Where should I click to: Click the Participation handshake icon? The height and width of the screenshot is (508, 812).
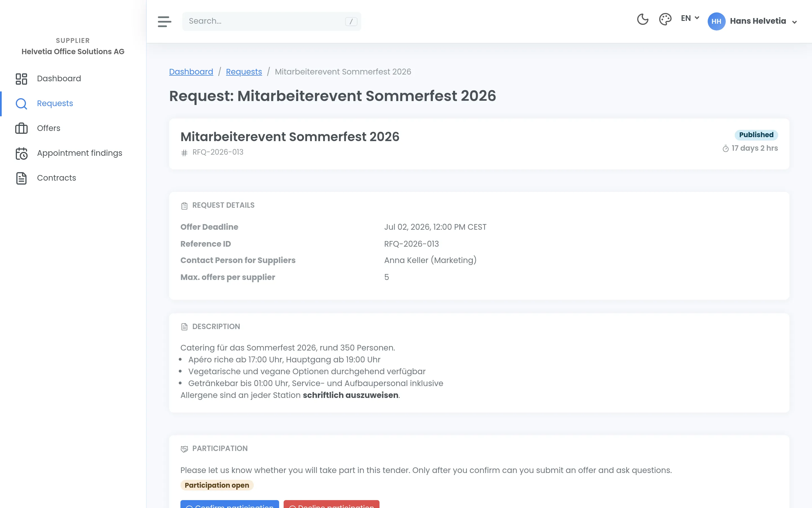(x=184, y=449)
